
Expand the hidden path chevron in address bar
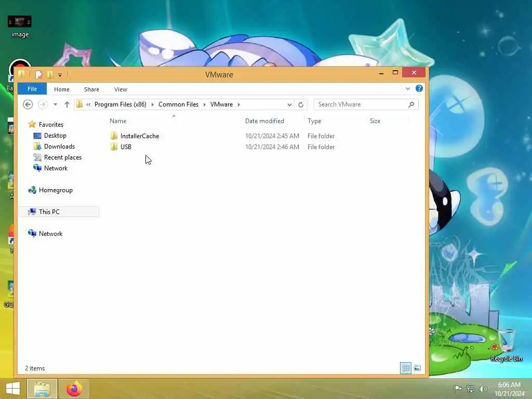(x=88, y=104)
